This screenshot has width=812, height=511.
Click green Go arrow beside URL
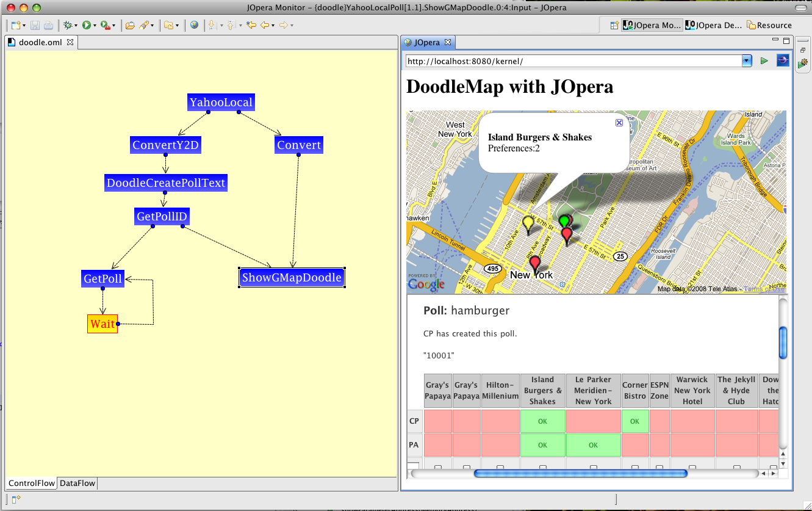coord(764,60)
